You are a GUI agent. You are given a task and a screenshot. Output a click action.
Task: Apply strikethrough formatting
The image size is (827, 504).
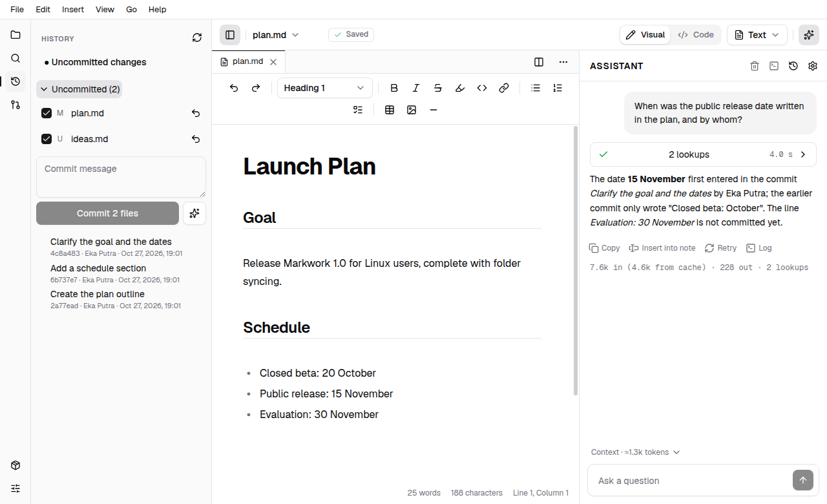click(x=438, y=88)
